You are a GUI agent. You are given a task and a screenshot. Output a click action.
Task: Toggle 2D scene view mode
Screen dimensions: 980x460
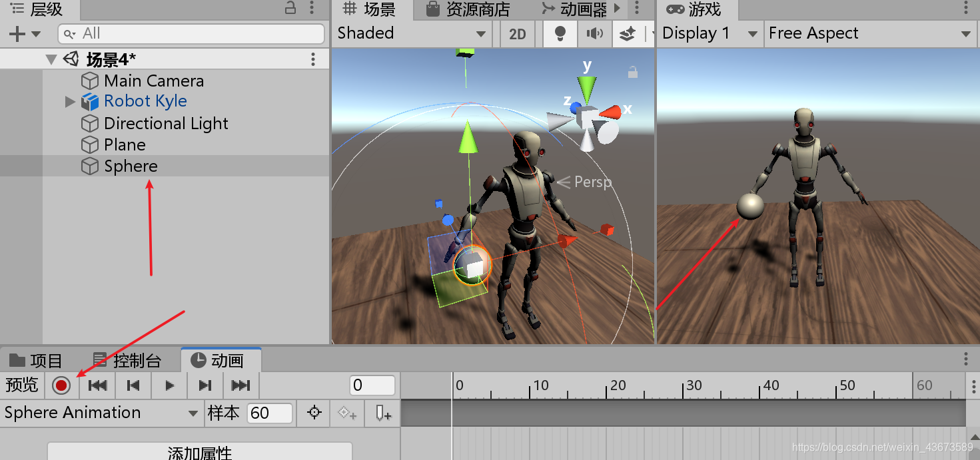pyautogui.click(x=518, y=34)
